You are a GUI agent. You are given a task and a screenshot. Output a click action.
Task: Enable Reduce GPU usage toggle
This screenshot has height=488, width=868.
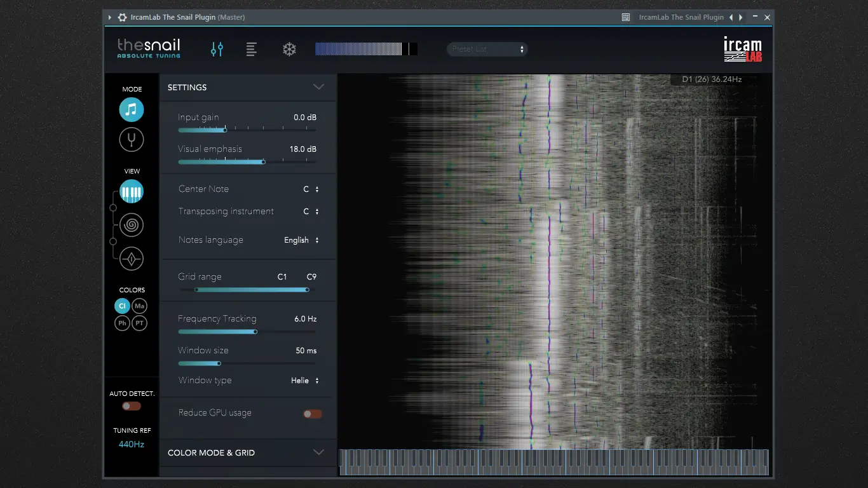click(312, 414)
